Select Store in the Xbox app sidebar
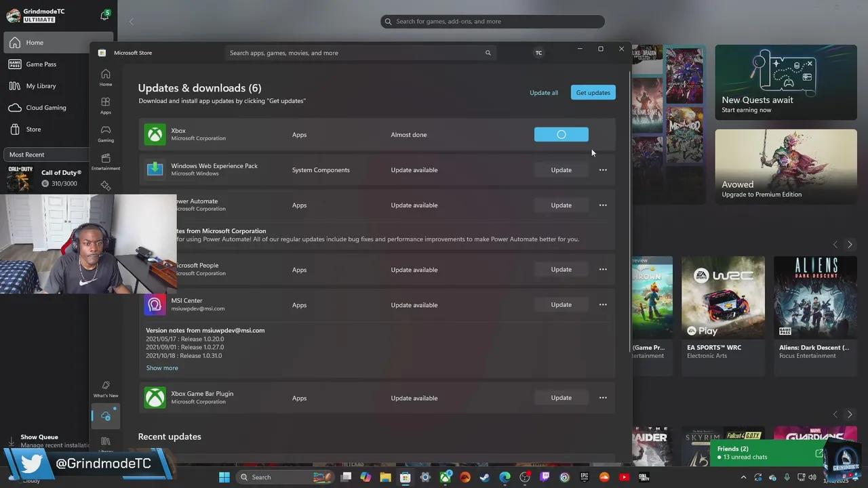Viewport: 868px width, 488px height. click(58, 129)
